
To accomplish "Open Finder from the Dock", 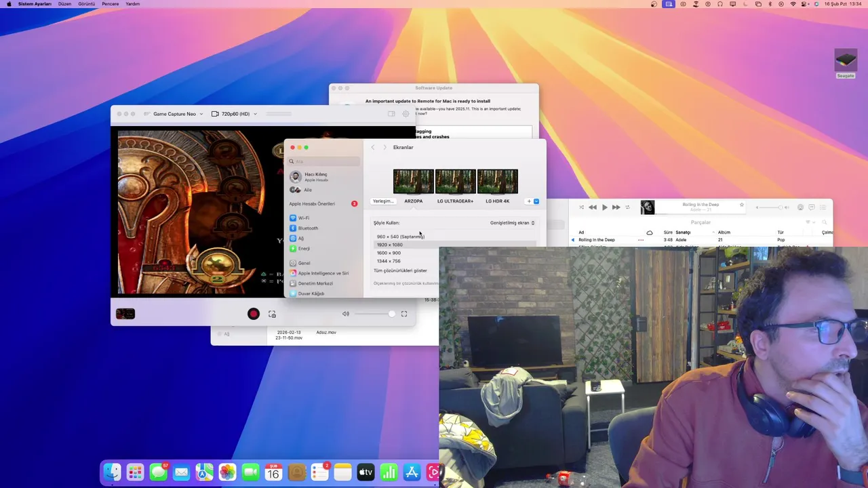I will 113,472.
